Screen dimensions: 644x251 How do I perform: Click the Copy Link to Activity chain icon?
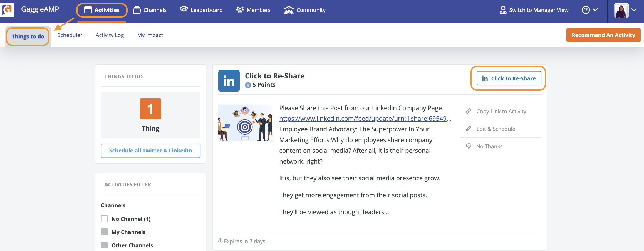coord(469,111)
